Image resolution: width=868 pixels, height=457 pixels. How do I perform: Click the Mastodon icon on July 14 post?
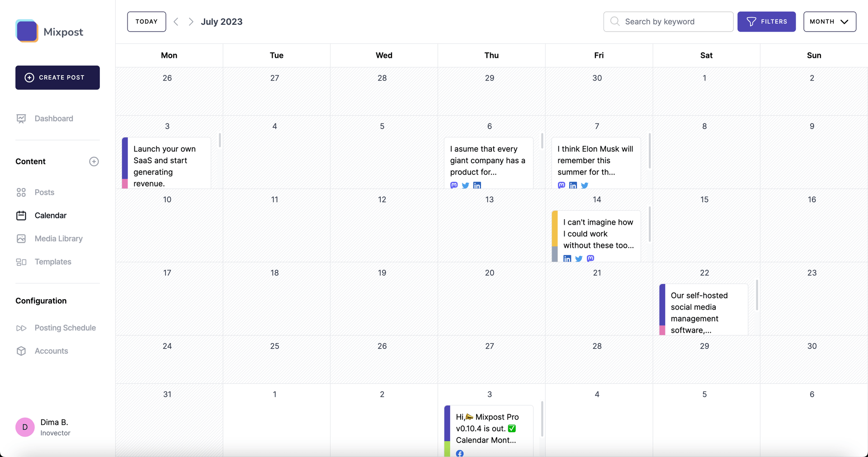590,259
